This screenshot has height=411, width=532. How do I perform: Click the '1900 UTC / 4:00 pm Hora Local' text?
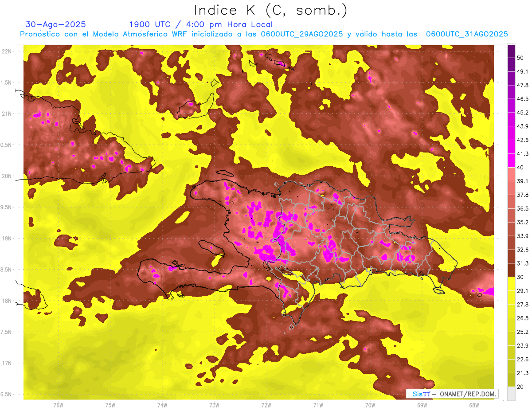[201, 24]
